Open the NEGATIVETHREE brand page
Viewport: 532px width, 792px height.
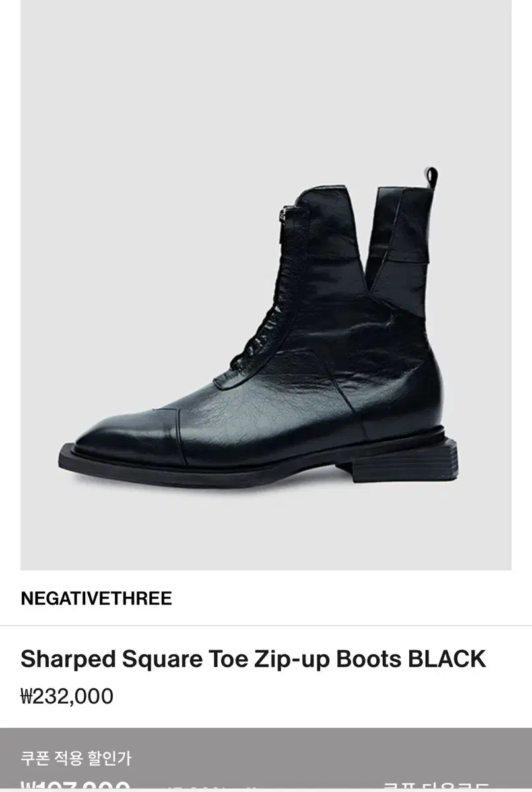[x=96, y=599]
